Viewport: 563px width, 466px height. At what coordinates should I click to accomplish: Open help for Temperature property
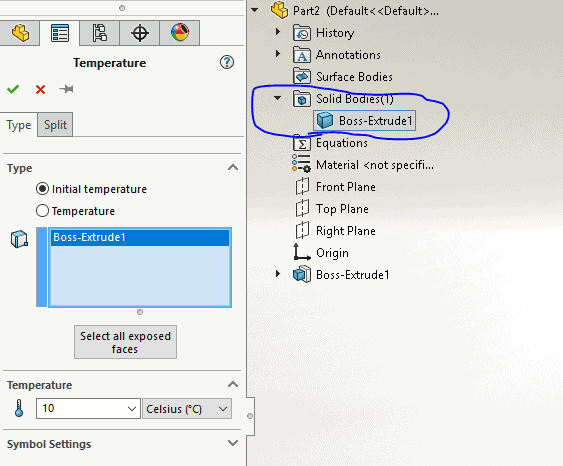tap(227, 62)
